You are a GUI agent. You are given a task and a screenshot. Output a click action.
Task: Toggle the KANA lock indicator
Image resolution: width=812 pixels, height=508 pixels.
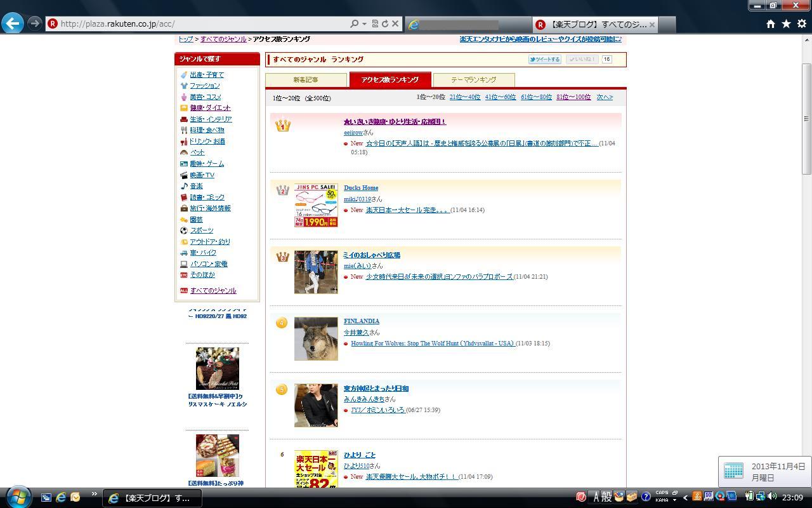click(x=661, y=500)
